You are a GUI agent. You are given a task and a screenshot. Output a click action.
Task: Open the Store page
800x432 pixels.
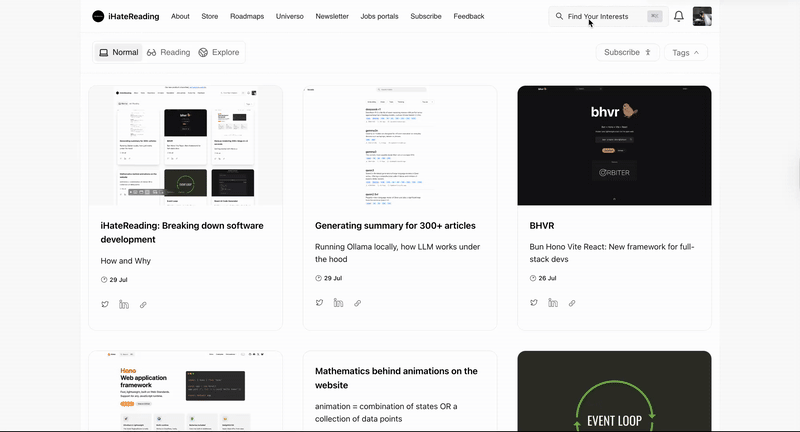pyautogui.click(x=210, y=16)
